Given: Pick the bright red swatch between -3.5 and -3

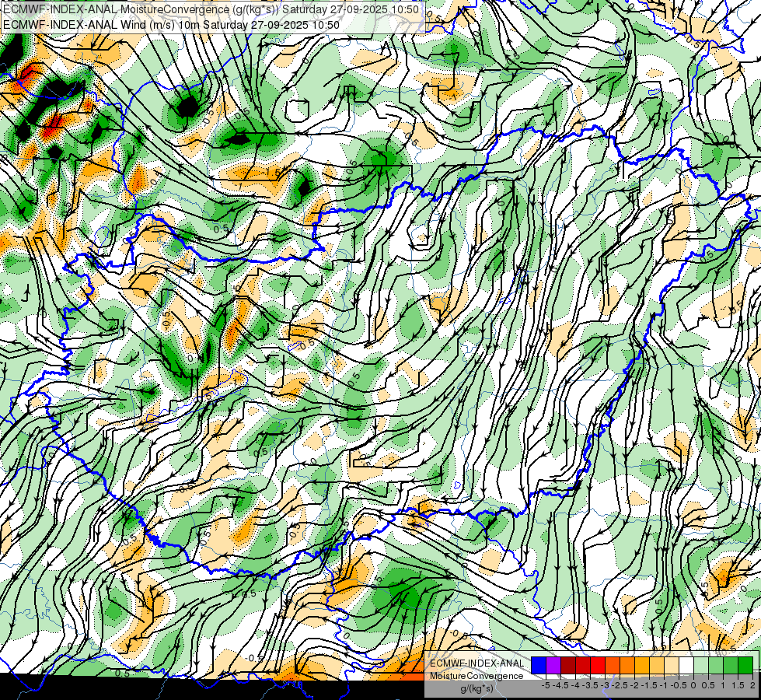Looking at the screenshot, I should click(598, 665).
